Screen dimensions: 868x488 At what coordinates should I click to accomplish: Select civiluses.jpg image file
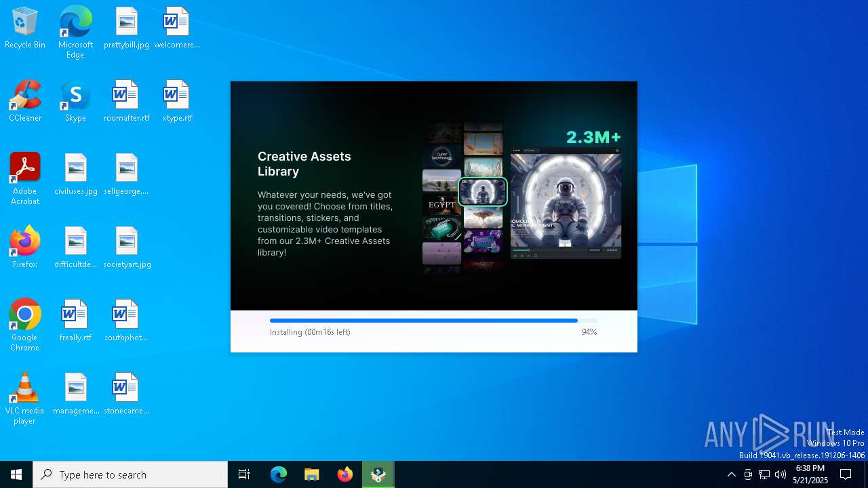click(75, 174)
